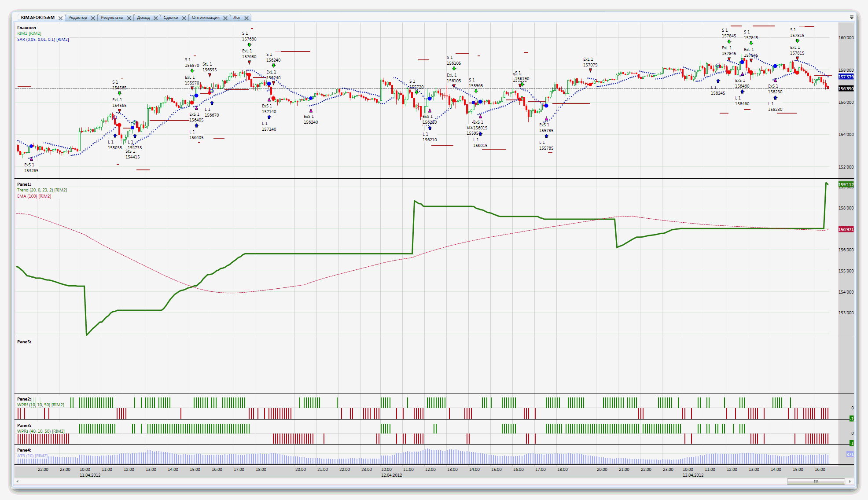
Task: Click the blue 157'579 SAR price tag
Action: pos(846,77)
